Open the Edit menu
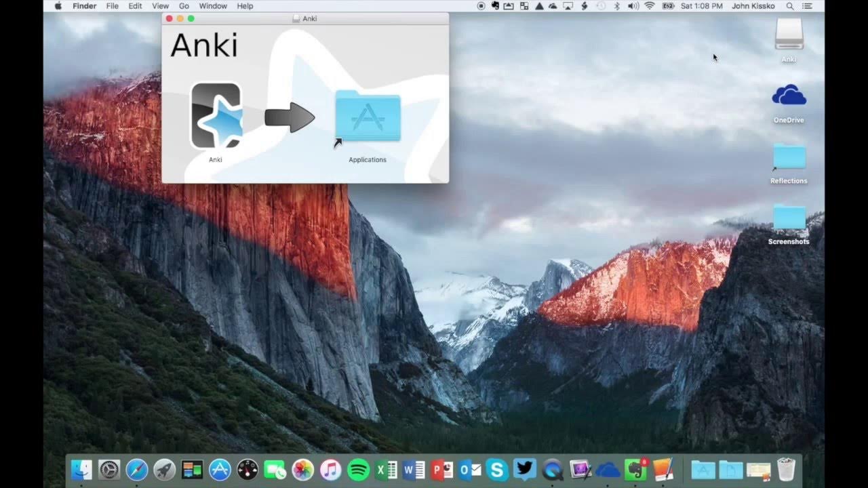The width and height of the screenshot is (868, 488). [x=135, y=6]
